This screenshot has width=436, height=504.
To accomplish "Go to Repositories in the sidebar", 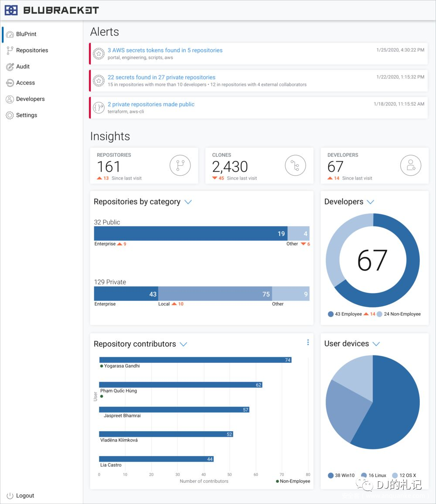I will pos(32,50).
